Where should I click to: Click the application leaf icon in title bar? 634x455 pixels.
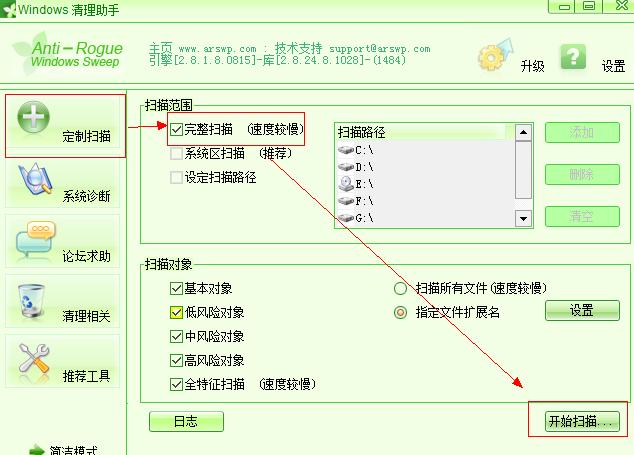click(8, 9)
